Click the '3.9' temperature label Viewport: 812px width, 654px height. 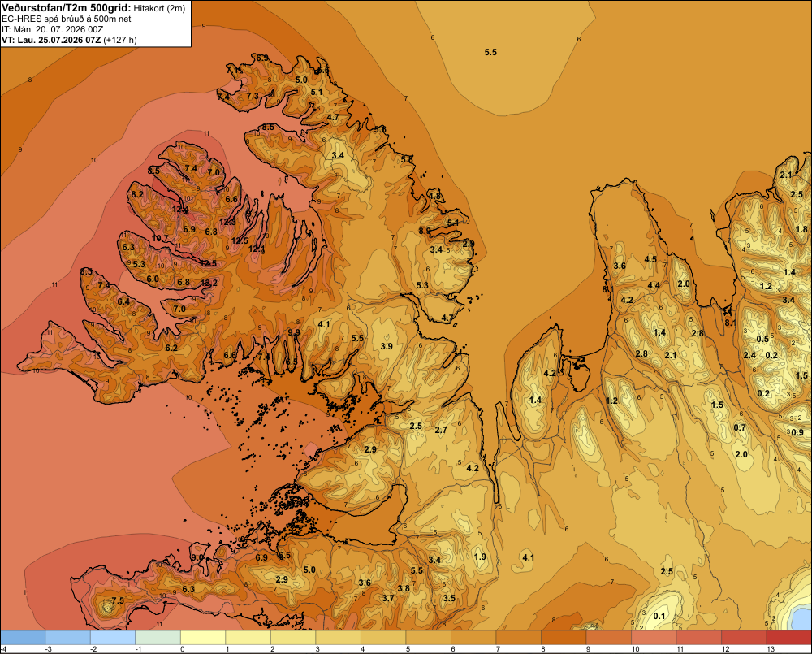point(387,346)
